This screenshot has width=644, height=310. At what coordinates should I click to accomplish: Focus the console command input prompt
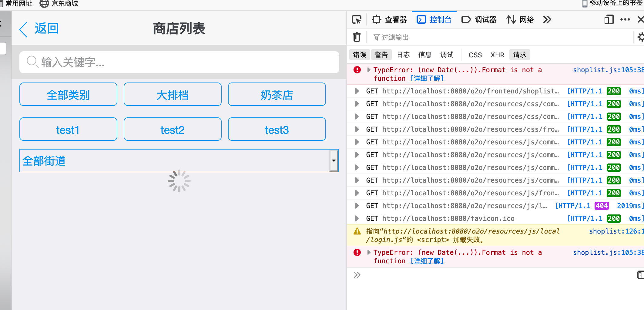497,275
